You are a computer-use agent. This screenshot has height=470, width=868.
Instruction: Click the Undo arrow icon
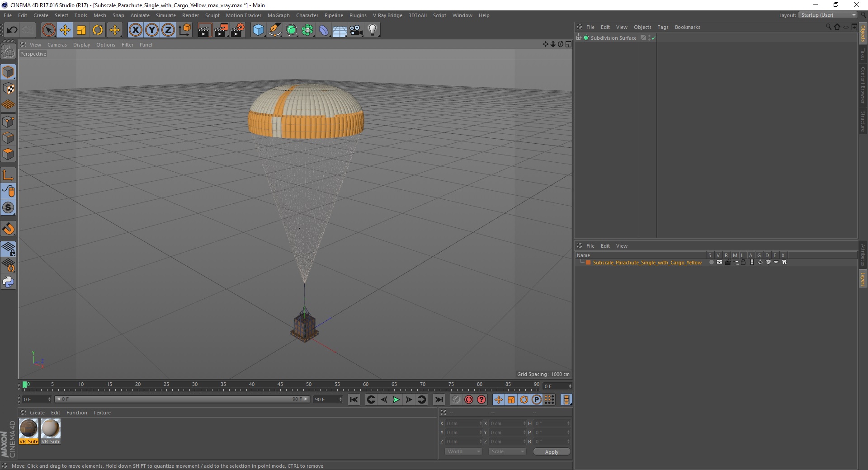tap(12, 30)
